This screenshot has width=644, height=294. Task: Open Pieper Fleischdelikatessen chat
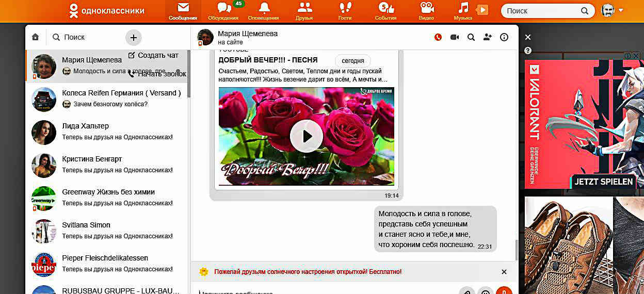pos(107,264)
